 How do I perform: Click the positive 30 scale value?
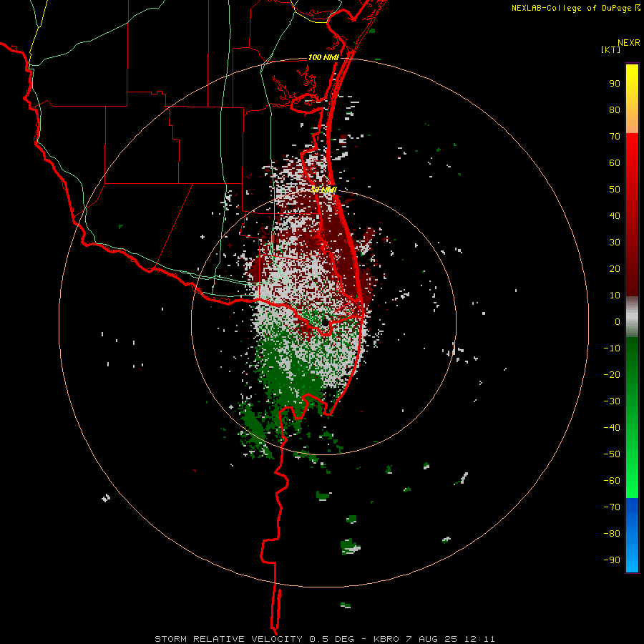tap(615, 243)
